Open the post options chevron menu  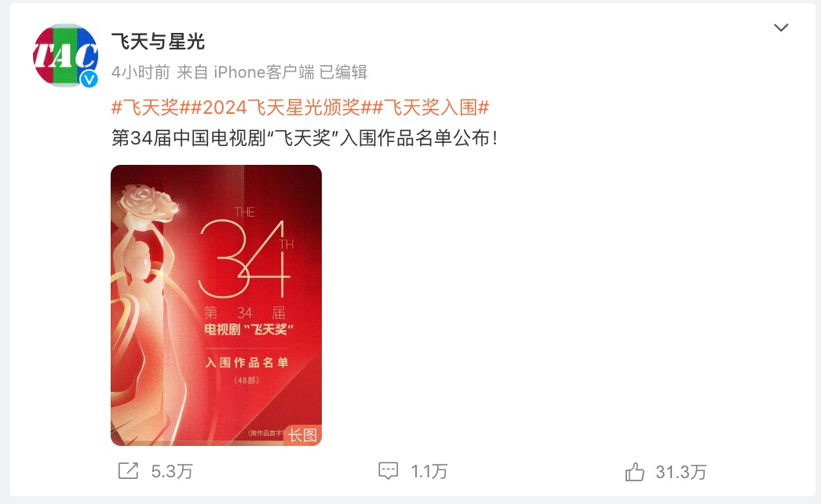[x=781, y=27]
